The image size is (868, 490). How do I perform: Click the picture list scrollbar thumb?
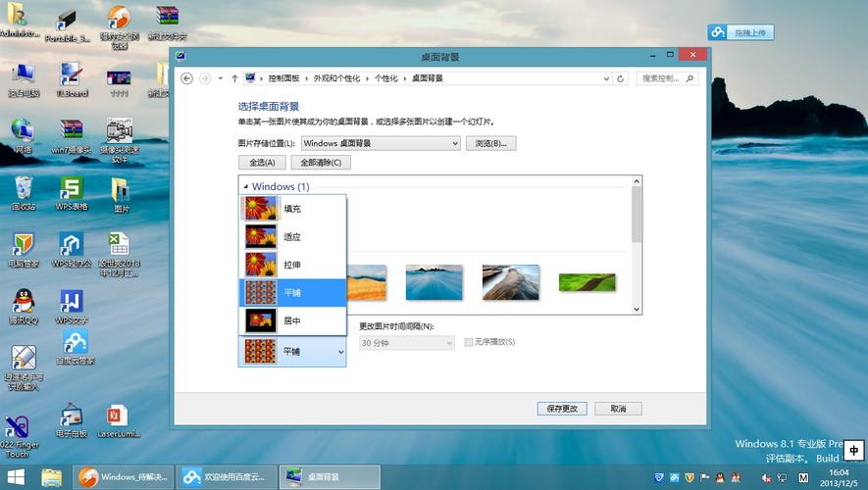[x=637, y=215]
